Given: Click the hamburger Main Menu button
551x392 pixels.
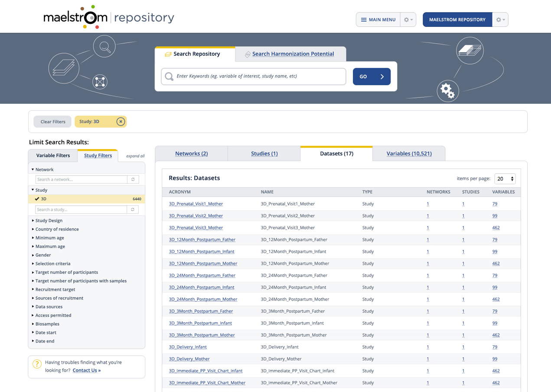Looking at the screenshot, I should 378,20.
